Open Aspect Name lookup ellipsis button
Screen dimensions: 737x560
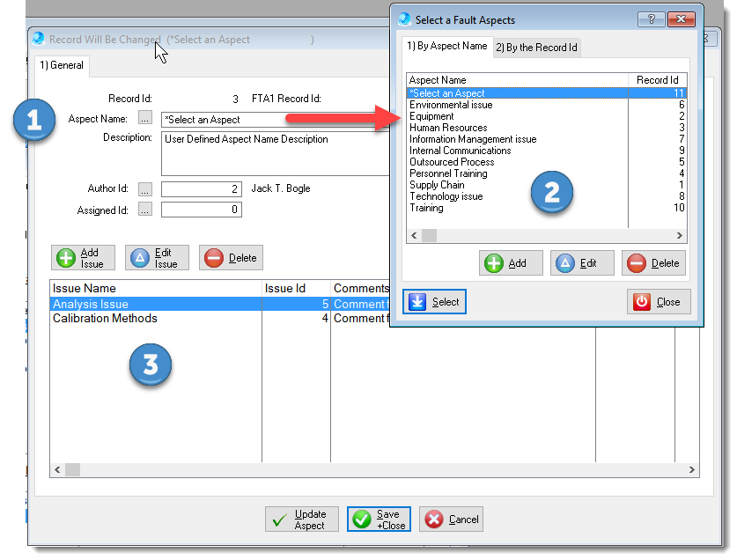click(145, 119)
